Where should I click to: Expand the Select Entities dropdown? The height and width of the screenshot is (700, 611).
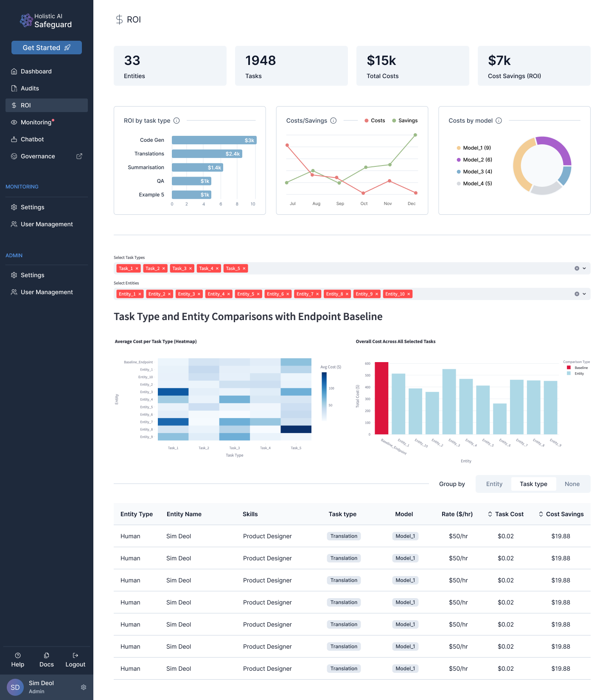click(x=584, y=294)
